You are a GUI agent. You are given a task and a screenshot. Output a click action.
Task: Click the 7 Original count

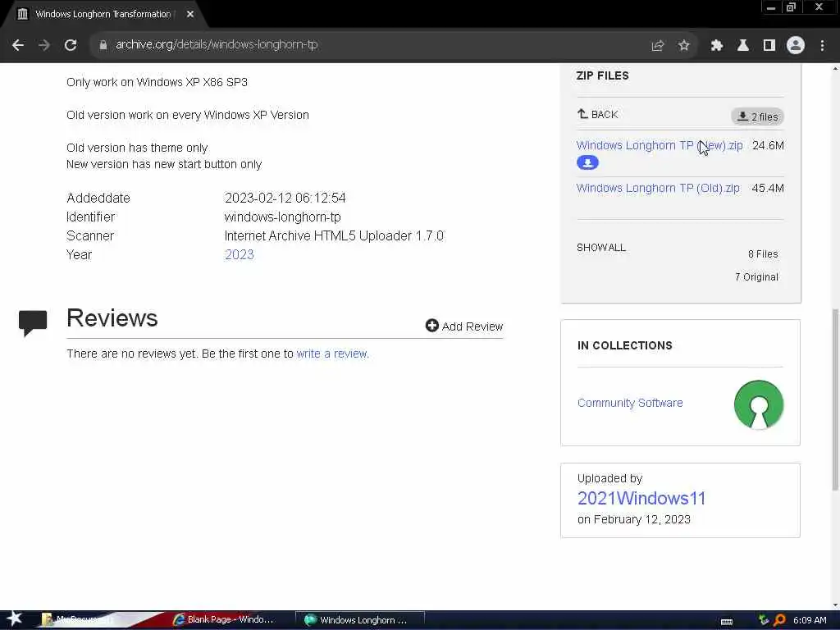click(x=756, y=277)
